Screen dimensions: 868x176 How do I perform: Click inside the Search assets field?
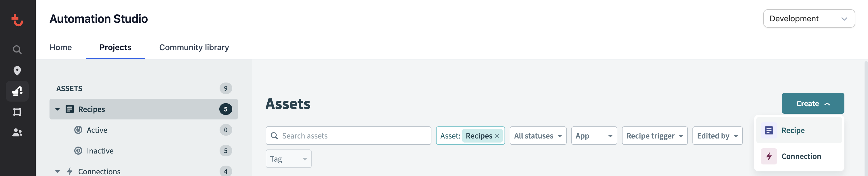pyautogui.click(x=347, y=136)
